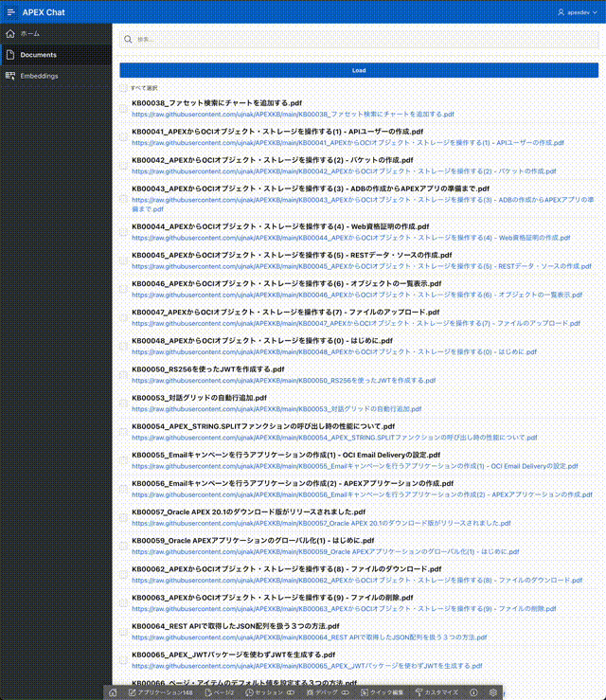Open the KB00064 githubusercontent URL link
This screenshot has height=700, width=606.
[x=309, y=637]
